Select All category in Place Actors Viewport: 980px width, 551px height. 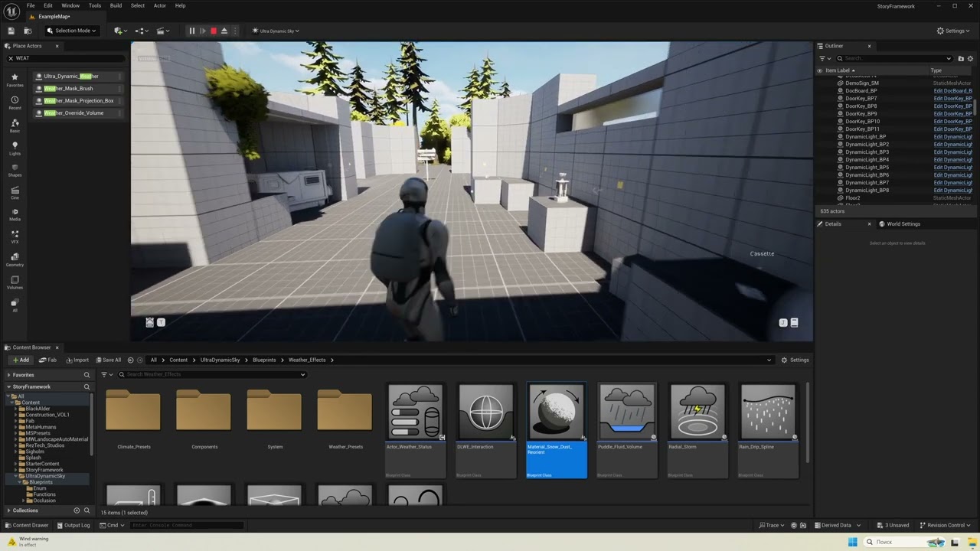click(x=15, y=305)
